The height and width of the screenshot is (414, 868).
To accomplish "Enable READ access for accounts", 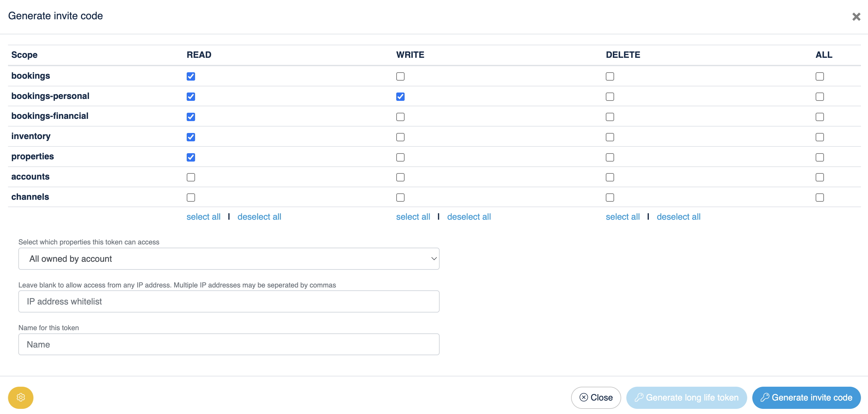I will [x=191, y=177].
